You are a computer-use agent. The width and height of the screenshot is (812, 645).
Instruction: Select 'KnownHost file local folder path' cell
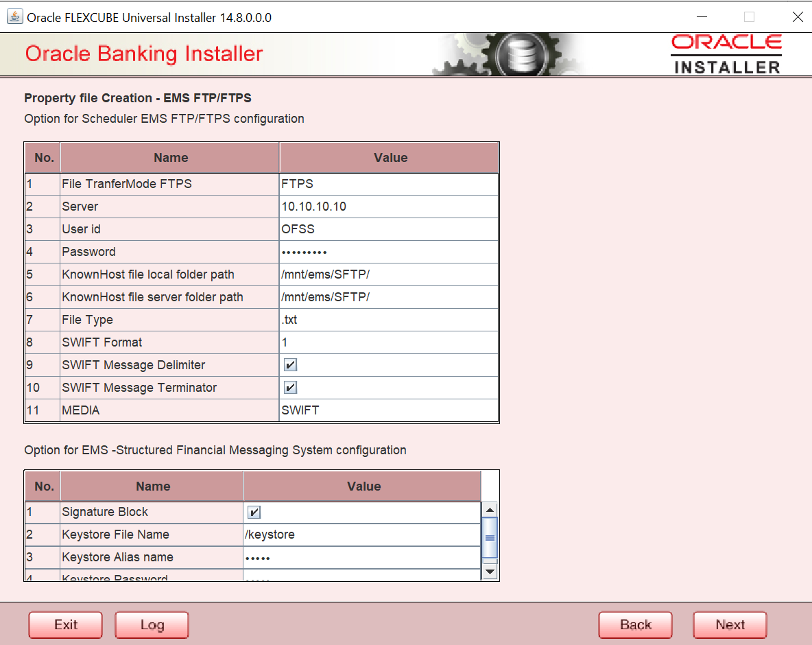point(169,274)
